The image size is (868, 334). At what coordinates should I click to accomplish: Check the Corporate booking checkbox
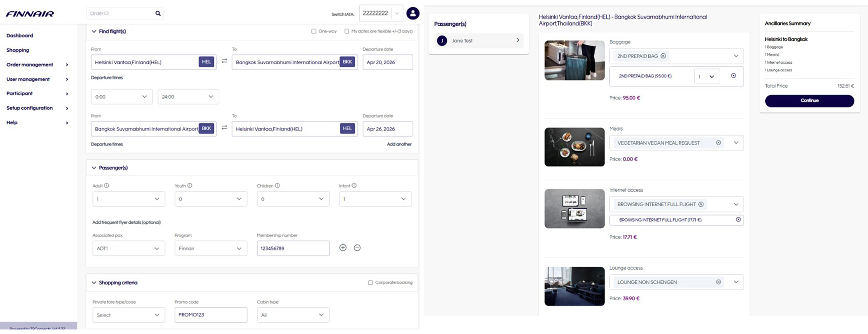[x=370, y=282]
